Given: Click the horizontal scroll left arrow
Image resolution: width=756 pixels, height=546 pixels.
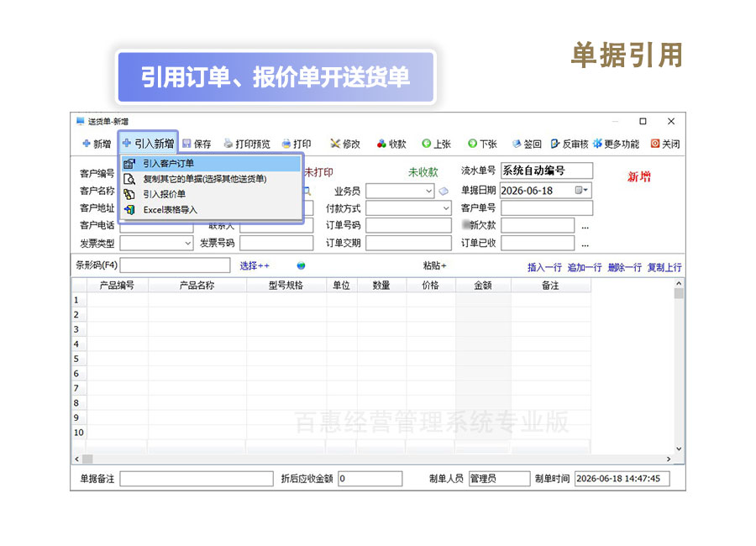Looking at the screenshot, I should click(x=76, y=459).
